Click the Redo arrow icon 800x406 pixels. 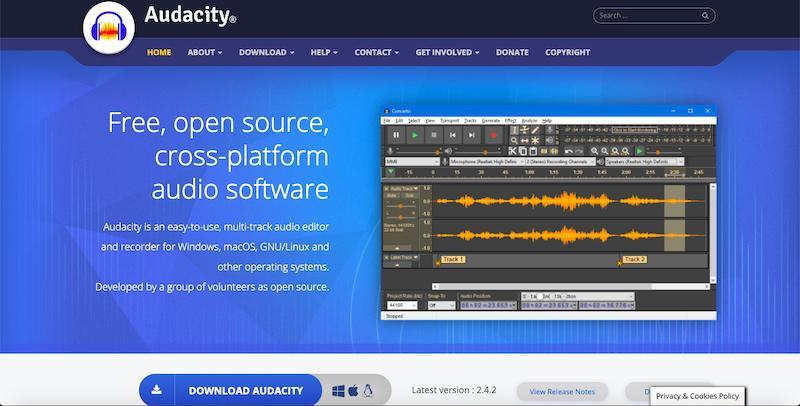click(x=579, y=151)
